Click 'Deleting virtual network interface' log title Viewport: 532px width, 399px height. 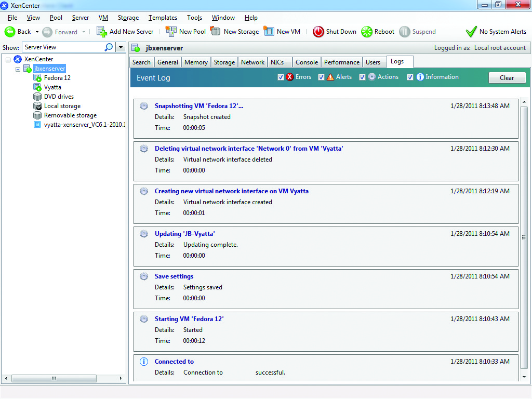[x=249, y=148]
